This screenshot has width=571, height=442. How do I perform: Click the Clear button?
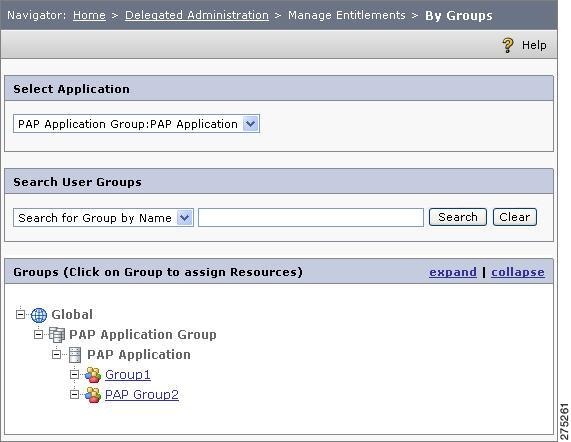click(x=515, y=217)
